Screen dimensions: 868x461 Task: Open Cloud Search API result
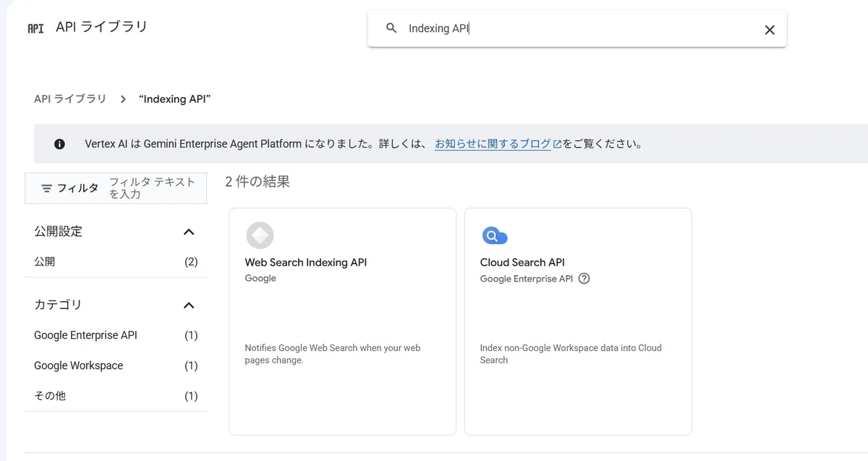[x=578, y=321]
